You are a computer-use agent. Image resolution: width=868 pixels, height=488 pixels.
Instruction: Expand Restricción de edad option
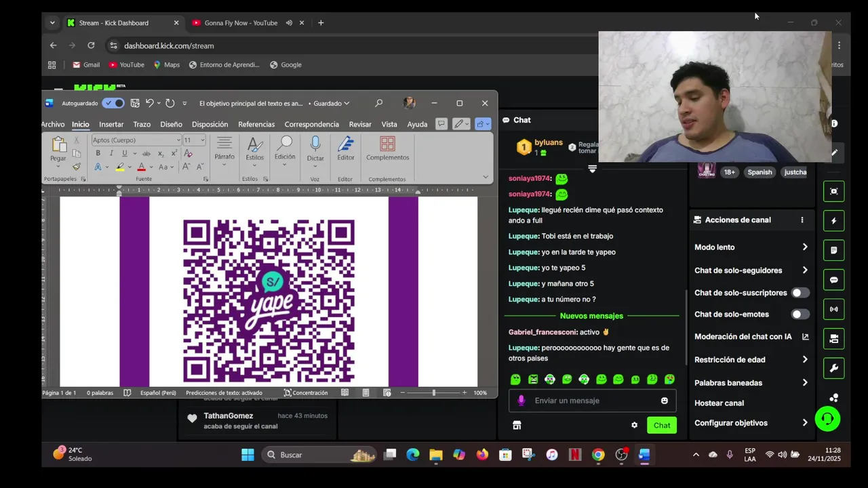click(x=805, y=360)
